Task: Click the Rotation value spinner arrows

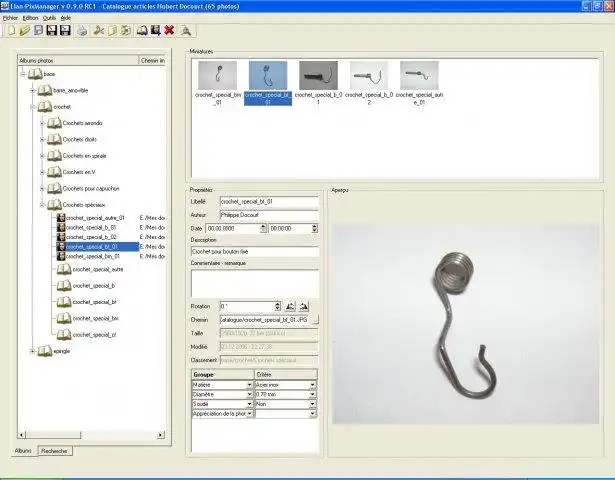Action: coord(278,306)
